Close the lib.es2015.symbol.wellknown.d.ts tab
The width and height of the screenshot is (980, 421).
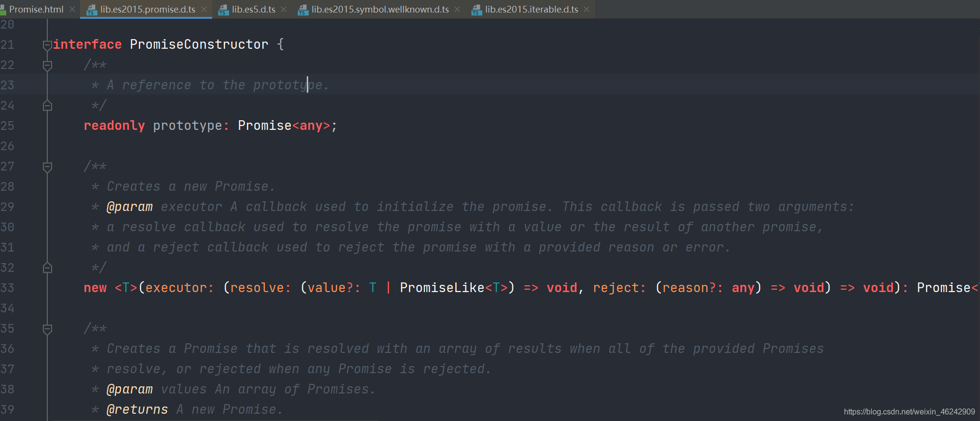click(457, 9)
